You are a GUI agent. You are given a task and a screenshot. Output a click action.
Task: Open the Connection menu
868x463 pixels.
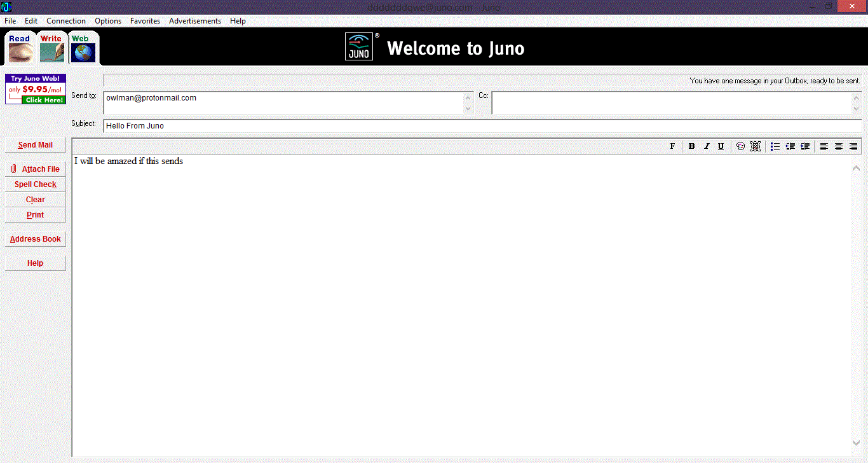(66, 21)
